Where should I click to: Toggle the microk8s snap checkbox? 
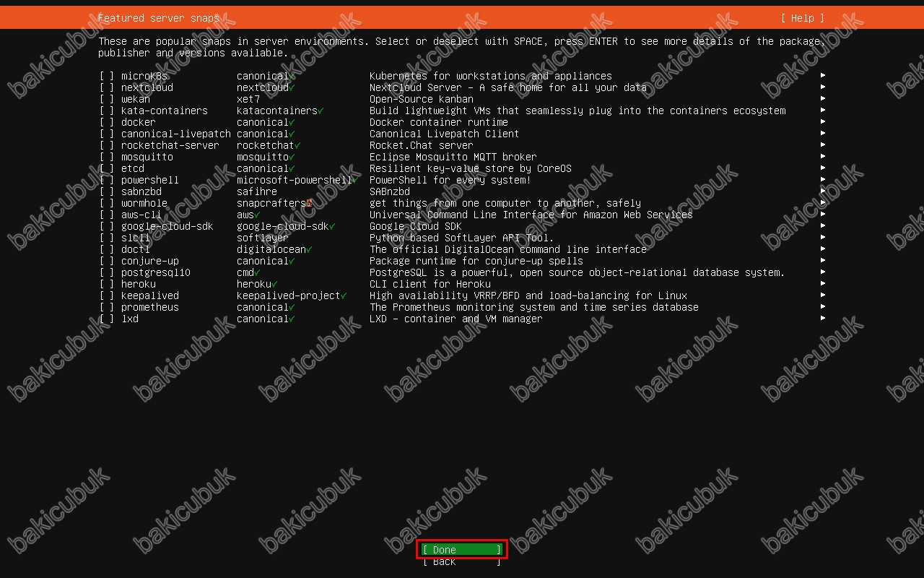point(107,76)
